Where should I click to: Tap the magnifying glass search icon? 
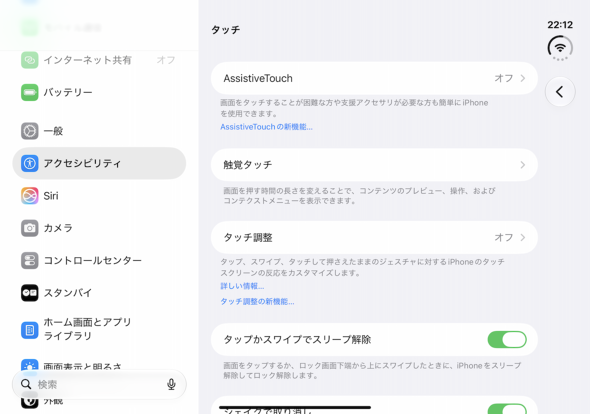(26, 384)
